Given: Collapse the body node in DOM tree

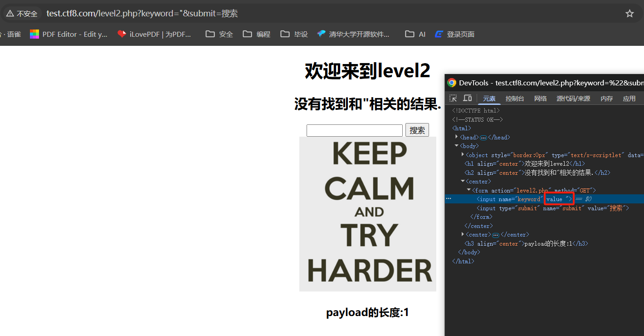Looking at the screenshot, I should tap(457, 146).
